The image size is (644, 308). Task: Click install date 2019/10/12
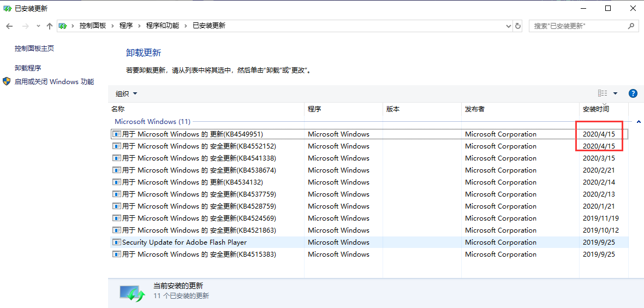[x=601, y=230]
